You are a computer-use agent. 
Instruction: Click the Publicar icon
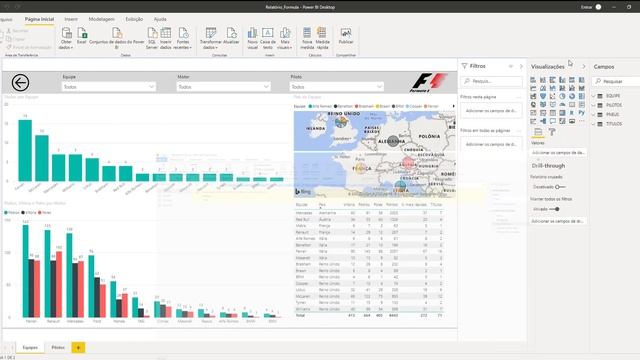[346, 36]
